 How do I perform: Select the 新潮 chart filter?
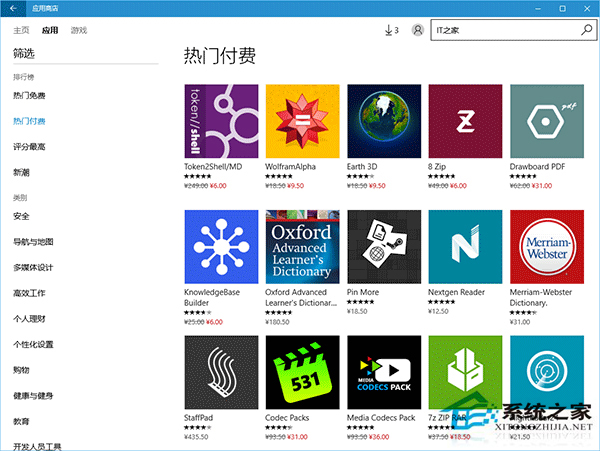[21, 173]
